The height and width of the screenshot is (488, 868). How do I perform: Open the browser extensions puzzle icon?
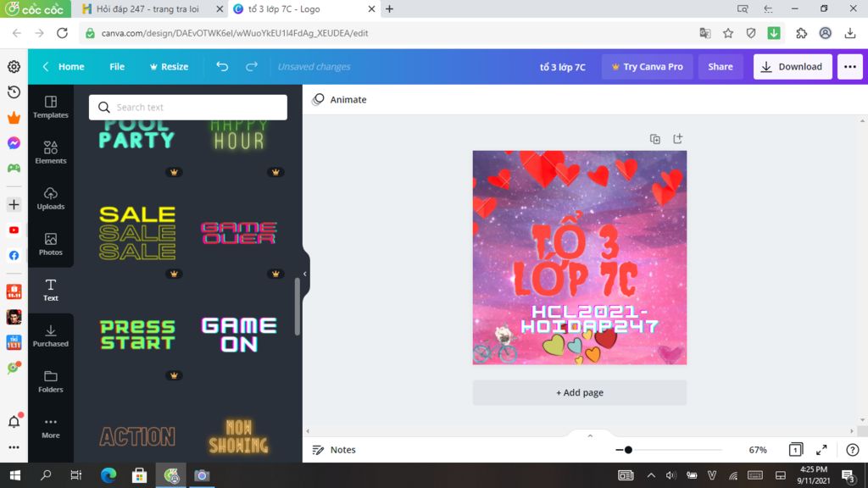[x=801, y=33]
